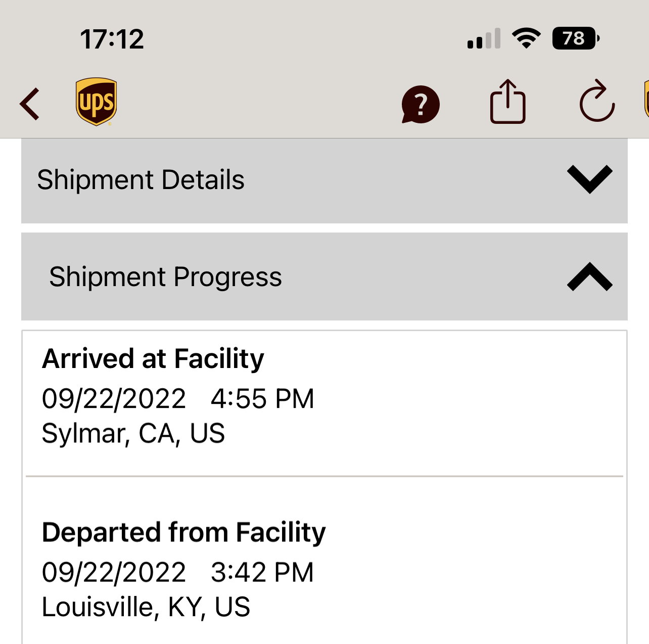
Task: Open the help chat question-mark icon
Action: click(x=421, y=105)
